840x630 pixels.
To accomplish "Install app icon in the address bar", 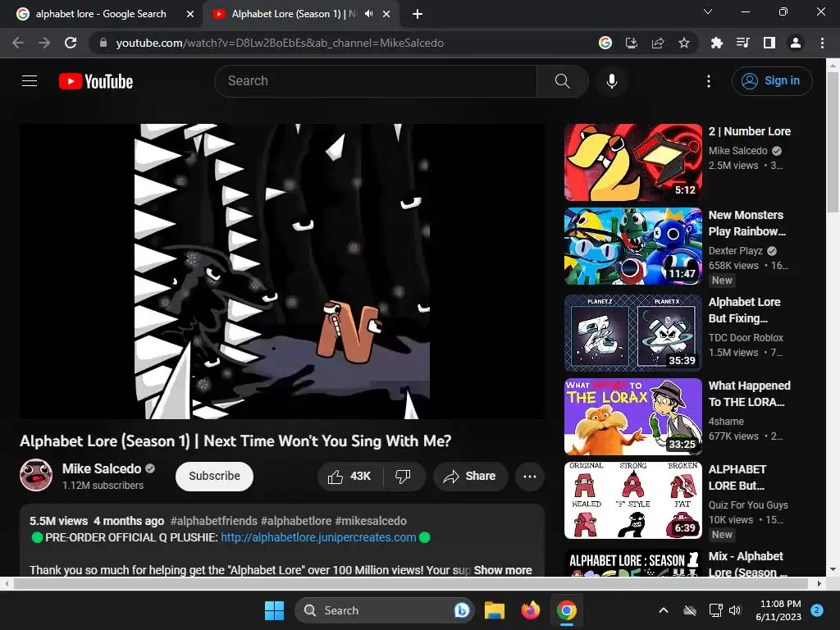I will tap(631, 43).
